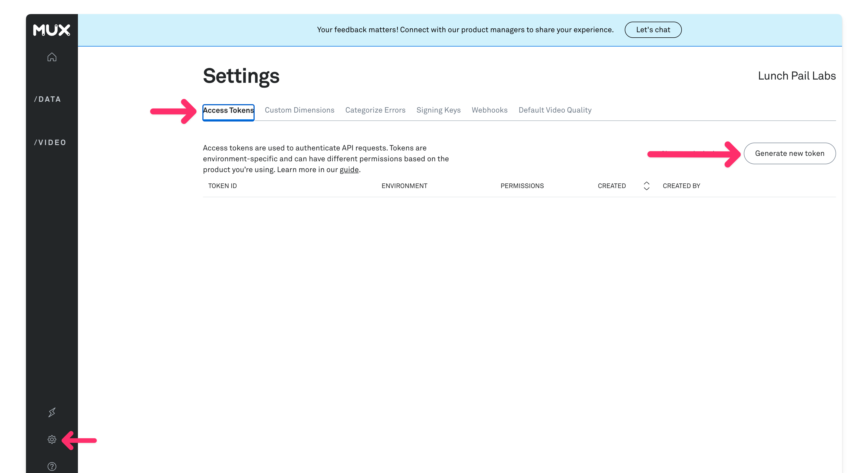The image size is (868, 473).
Task: Go to Default Video Quality tab
Action: 555,110
